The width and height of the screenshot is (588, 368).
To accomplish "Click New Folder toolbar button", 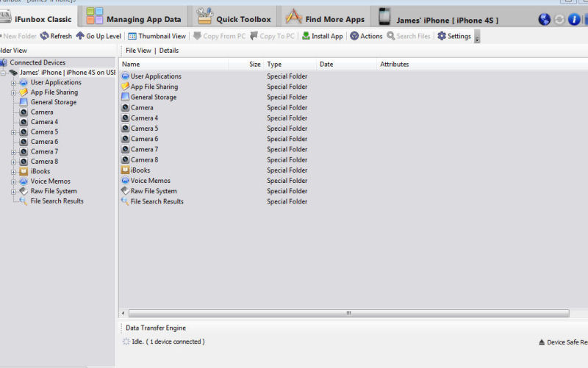I will pyautogui.click(x=19, y=36).
